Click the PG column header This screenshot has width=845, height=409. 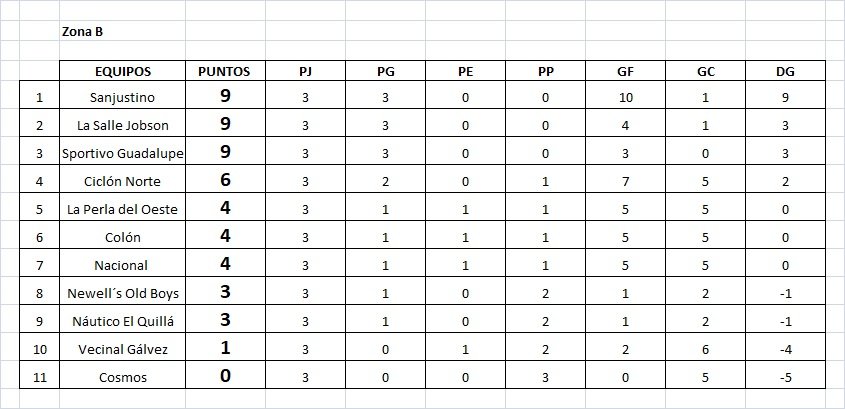385,71
